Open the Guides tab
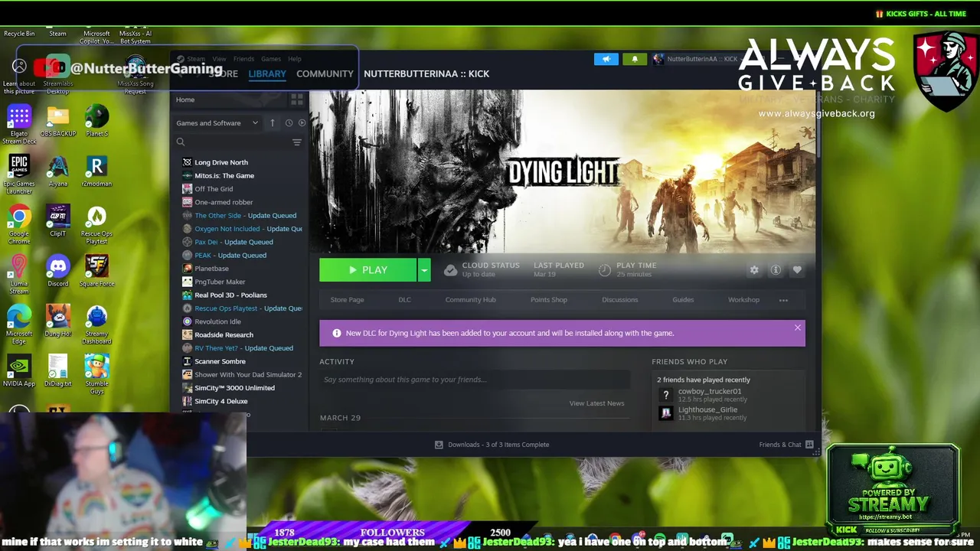Image resolution: width=980 pixels, height=551 pixels. click(683, 300)
